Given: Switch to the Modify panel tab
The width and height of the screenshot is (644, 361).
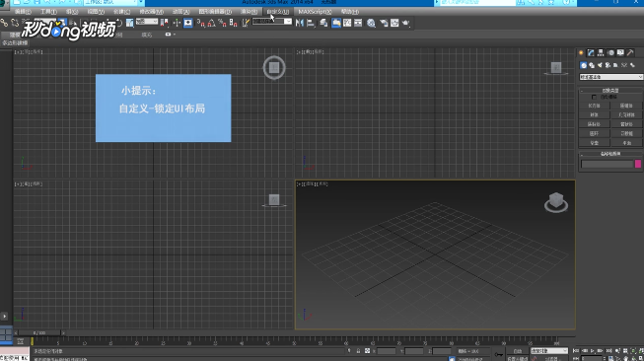Looking at the screenshot, I should [591, 52].
